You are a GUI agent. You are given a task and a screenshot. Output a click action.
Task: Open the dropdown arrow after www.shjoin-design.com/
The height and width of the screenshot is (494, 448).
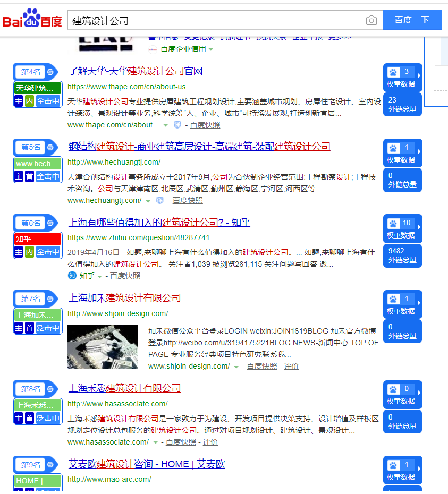[236, 367]
